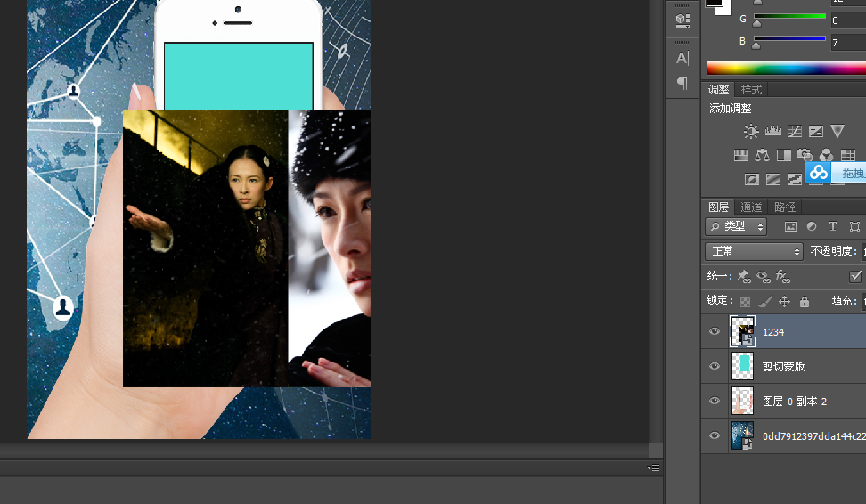This screenshot has height=504, width=866.
Task: Toggle the checkbox in the unify row
Action: click(x=855, y=276)
